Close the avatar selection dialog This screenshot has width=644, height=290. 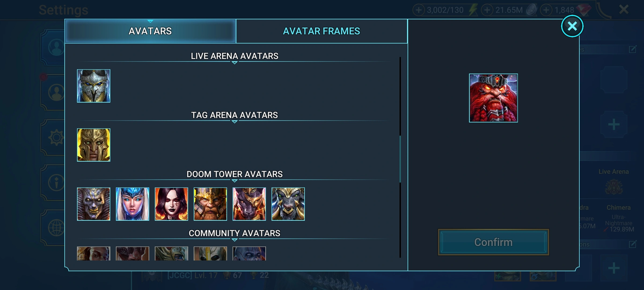click(572, 26)
